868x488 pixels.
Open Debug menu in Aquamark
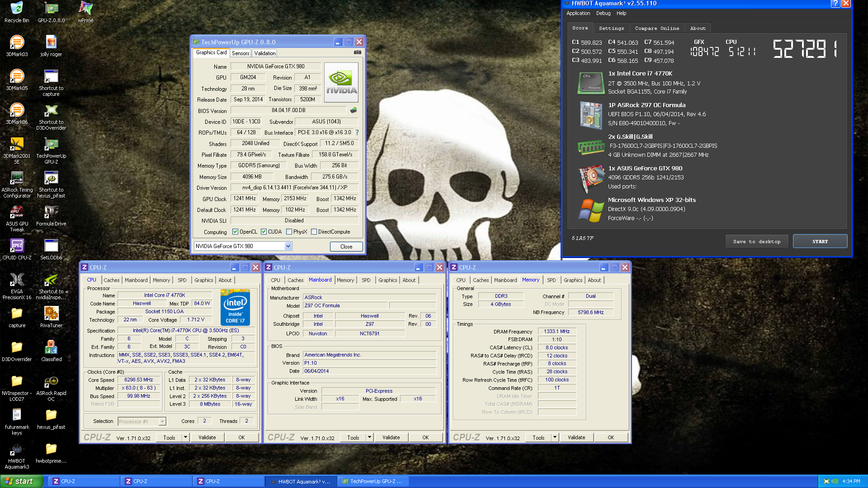[x=603, y=13]
